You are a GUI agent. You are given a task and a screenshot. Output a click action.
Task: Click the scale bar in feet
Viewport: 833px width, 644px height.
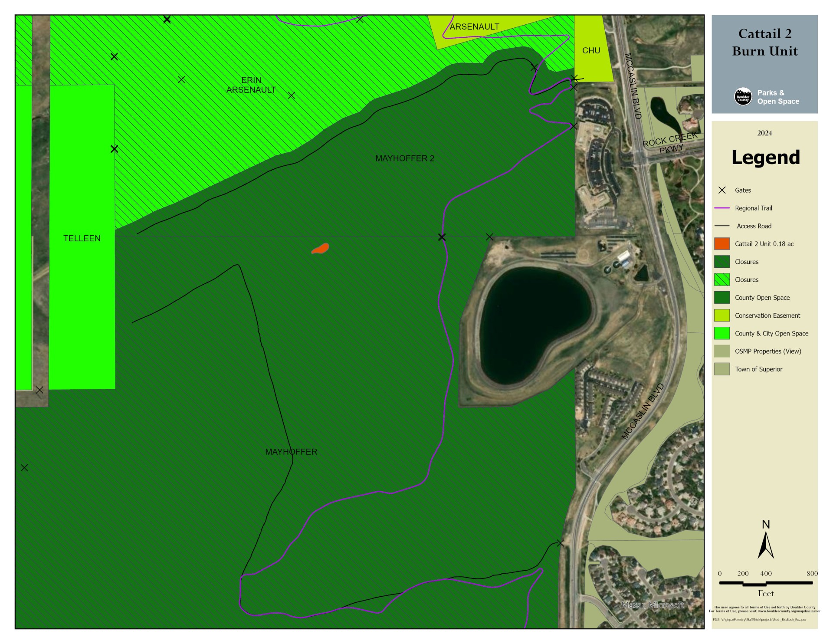coord(766,583)
